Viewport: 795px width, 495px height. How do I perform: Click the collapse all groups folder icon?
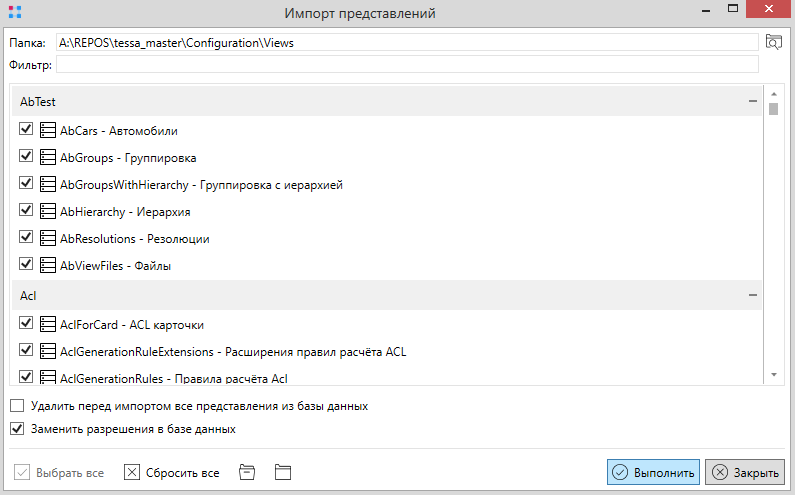[x=247, y=472]
